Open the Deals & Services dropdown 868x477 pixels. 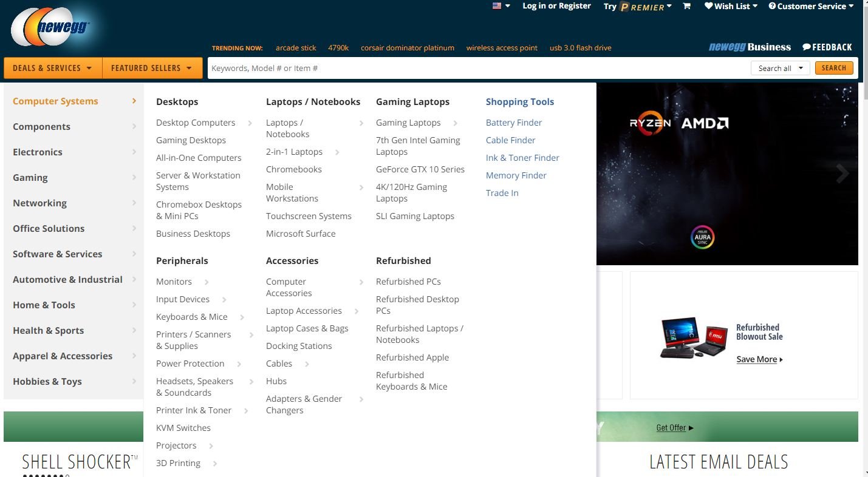pos(53,68)
